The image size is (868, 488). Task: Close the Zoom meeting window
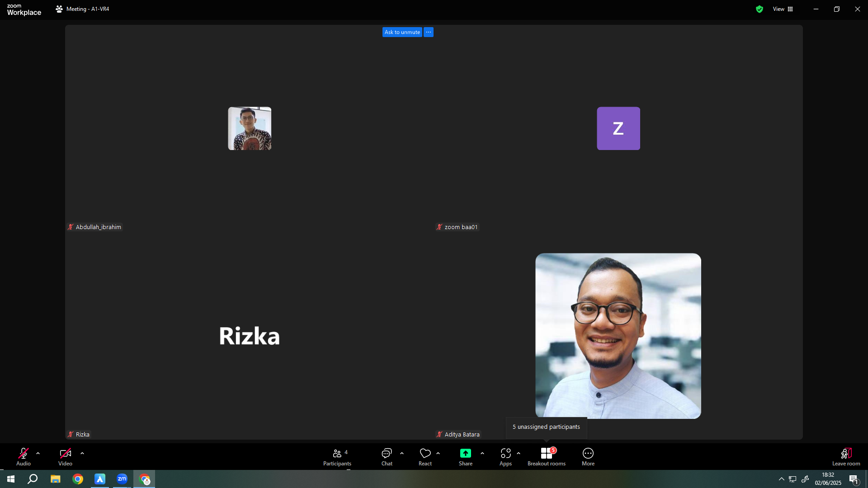pyautogui.click(x=858, y=9)
